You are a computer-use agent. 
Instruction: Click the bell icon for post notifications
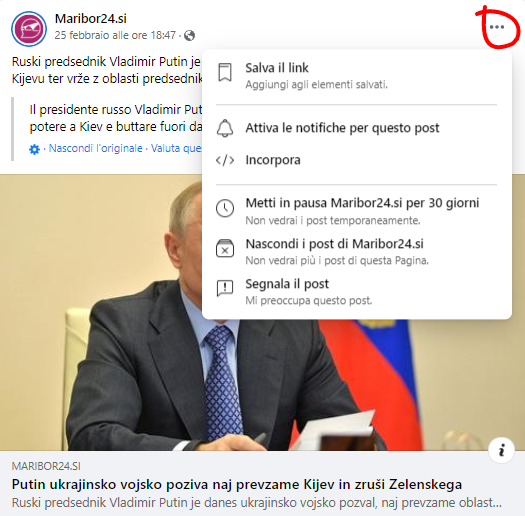click(225, 128)
